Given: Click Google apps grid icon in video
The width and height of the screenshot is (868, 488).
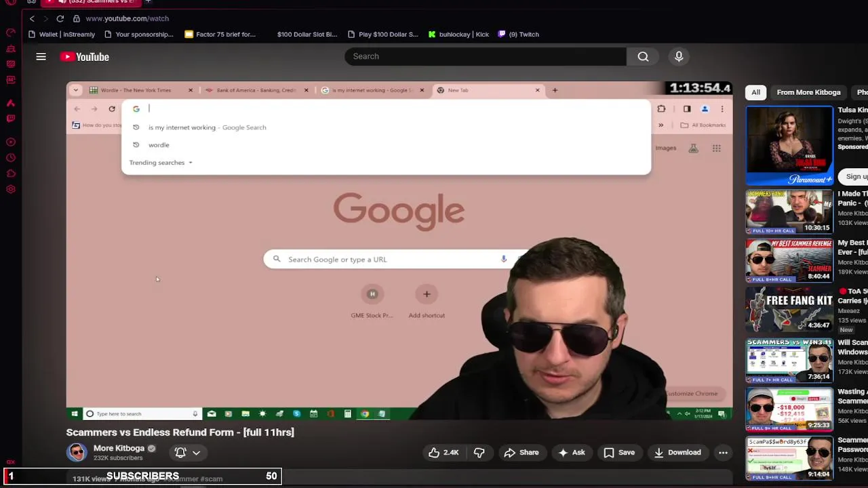Looking at the screenshot, I should [x=716, y=148].
